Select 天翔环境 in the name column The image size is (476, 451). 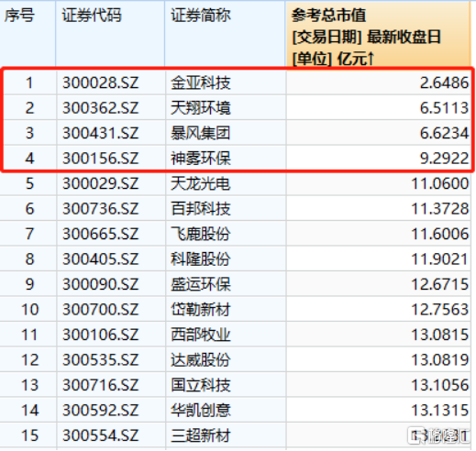click(x=201, y=108)
